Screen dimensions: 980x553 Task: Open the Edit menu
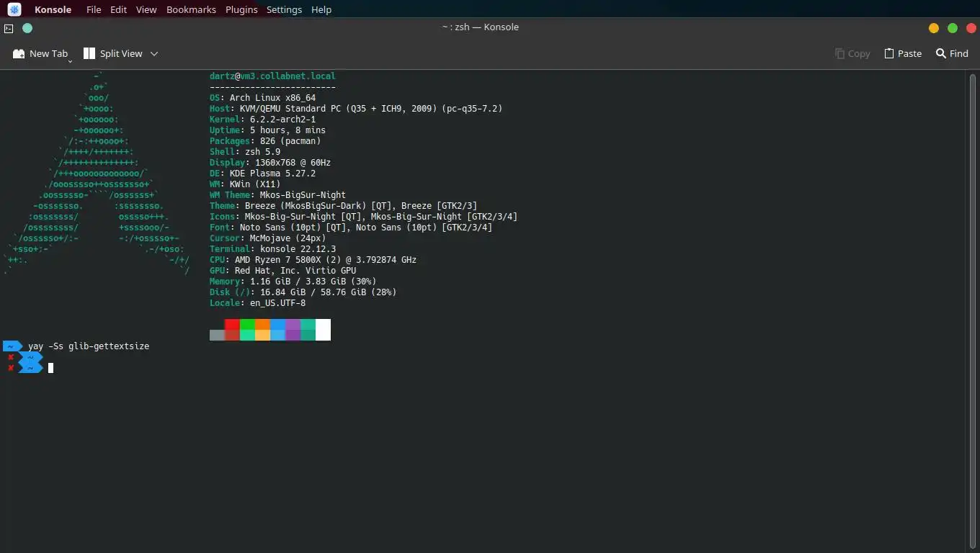point(119,9)
